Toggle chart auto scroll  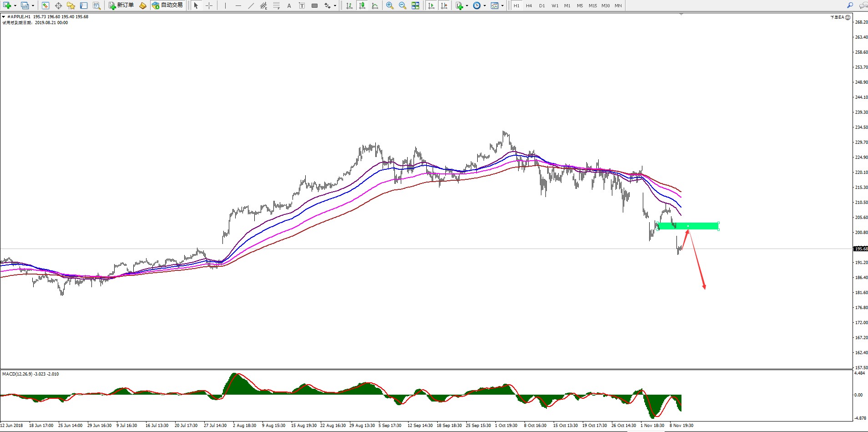pos(431,5)
